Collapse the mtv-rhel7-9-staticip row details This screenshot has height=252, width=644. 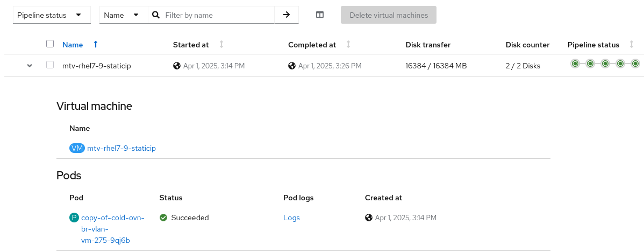(x=30, y=66)
